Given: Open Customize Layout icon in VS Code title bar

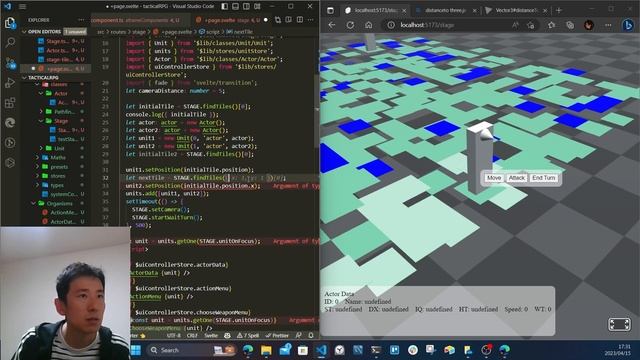Looking at the screenshot, I should pos(257,7).
